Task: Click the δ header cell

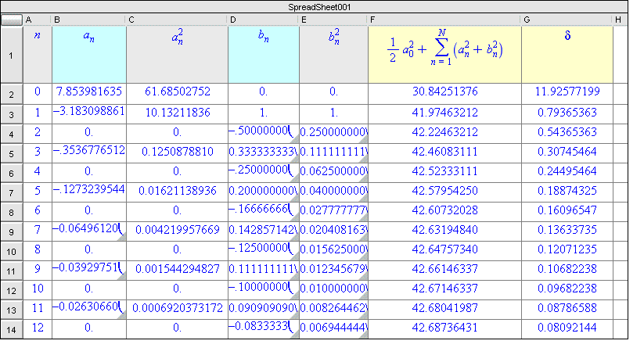Action: point(567,55)
